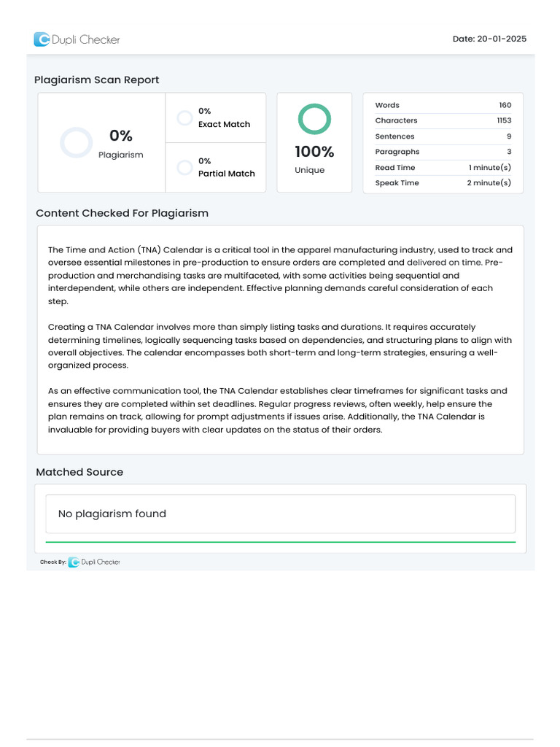
Task: Click the Characters value 1153
Action: [505, 120]
